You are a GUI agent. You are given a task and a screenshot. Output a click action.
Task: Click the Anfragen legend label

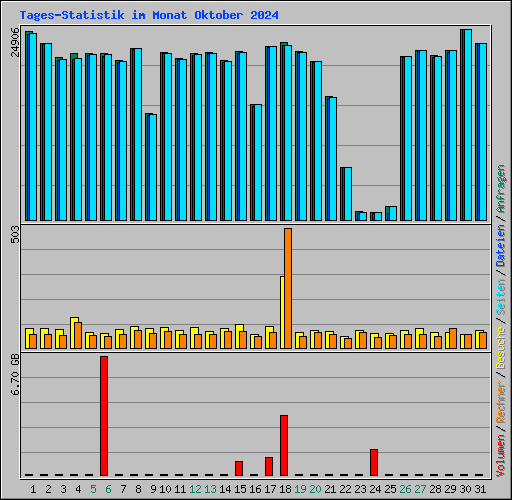[501, 189]
